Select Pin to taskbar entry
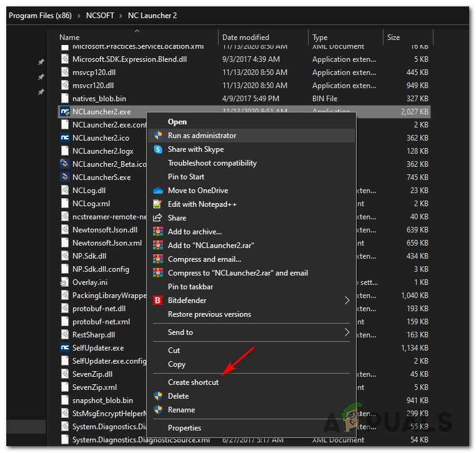Image resolution: width=476 pixels, height=453 pixels. (x=191, y=287)
